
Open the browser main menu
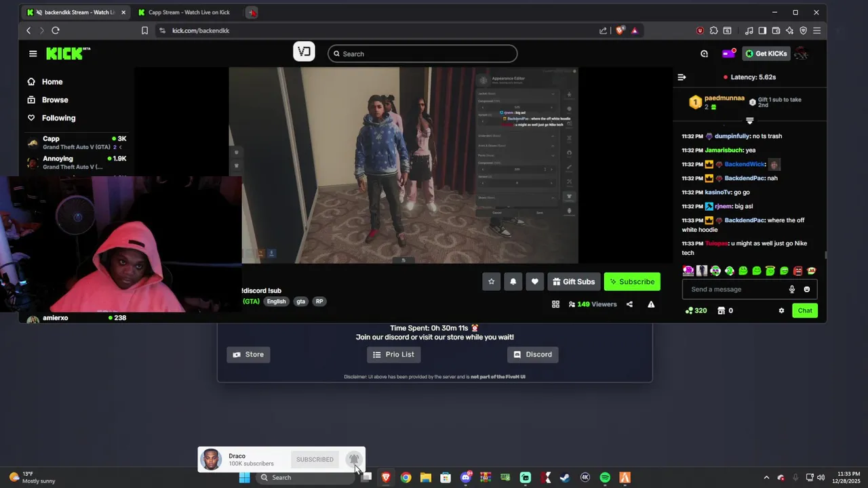[x=817, y=30]
